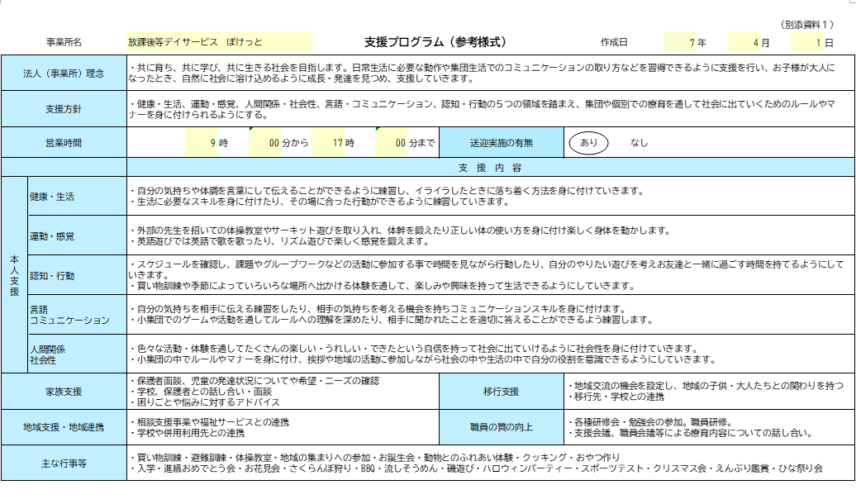Choose the なし option for 送迎
This screenshot has width=856, height=504.
click(x=640, y=143)
